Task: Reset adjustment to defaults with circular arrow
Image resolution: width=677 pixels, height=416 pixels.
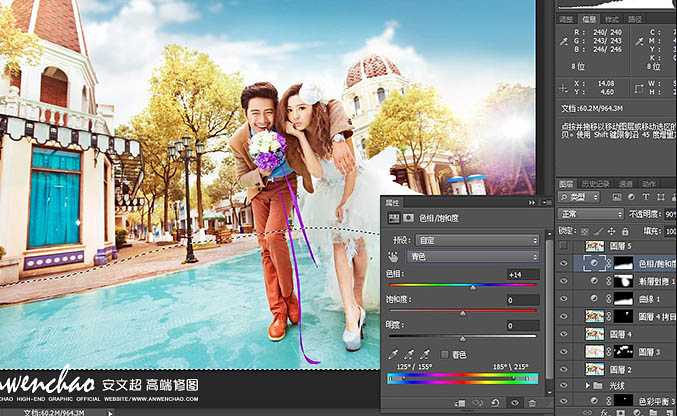Action: tap(495, 403)
